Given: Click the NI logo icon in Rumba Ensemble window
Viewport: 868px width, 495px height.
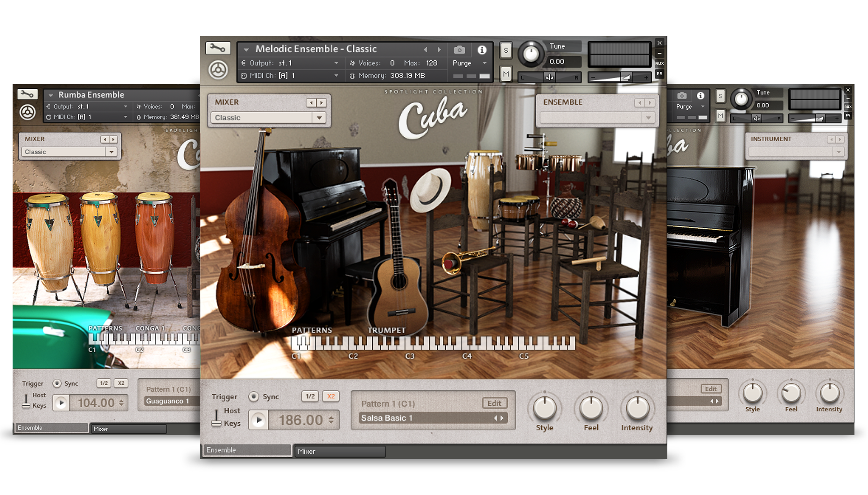Looking at the screenshot, I should point(28,113).
